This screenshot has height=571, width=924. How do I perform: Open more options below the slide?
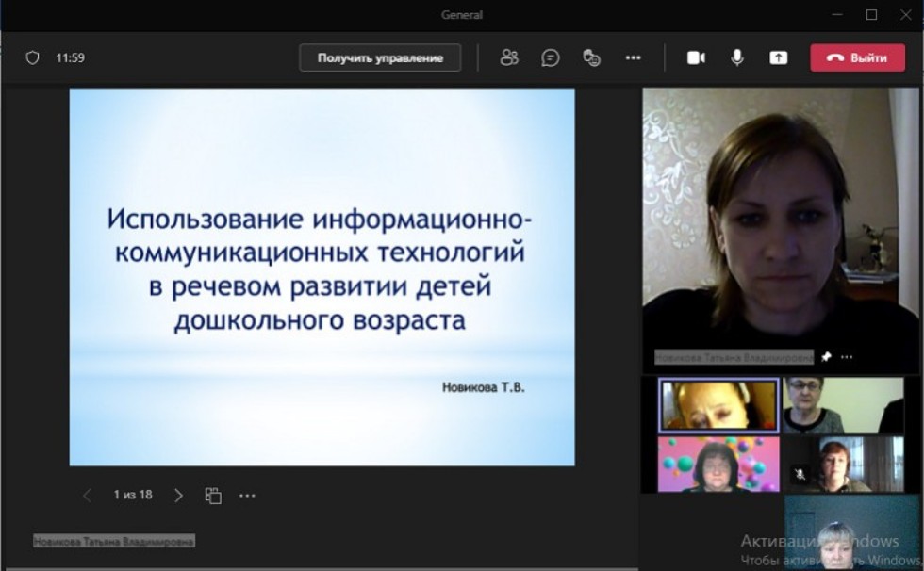point(247,495)
